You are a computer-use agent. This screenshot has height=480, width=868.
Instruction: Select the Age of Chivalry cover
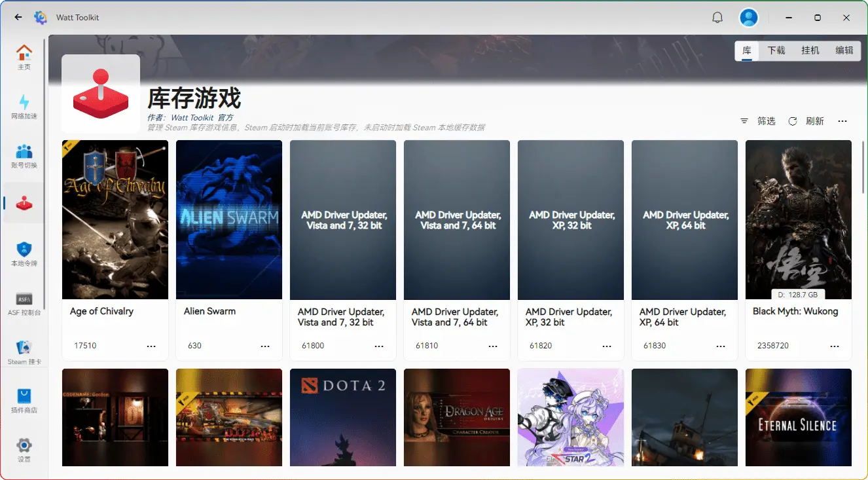pyautogui.click(x=115, y=219)
